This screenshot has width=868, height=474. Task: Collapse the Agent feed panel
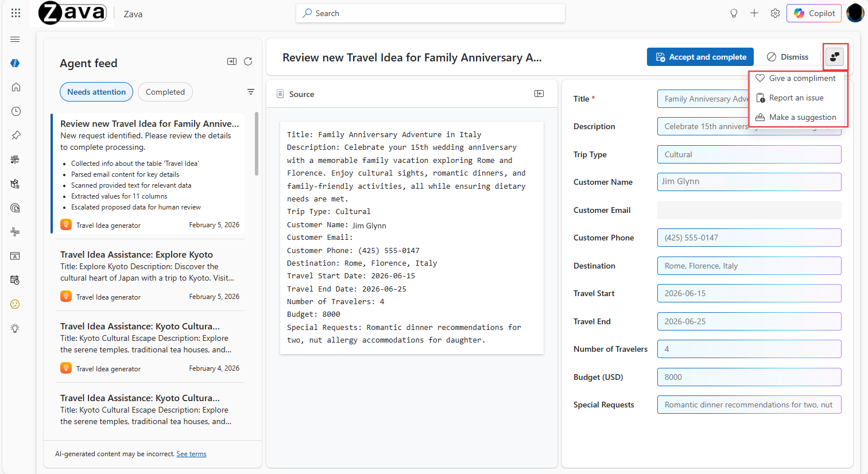232,61
